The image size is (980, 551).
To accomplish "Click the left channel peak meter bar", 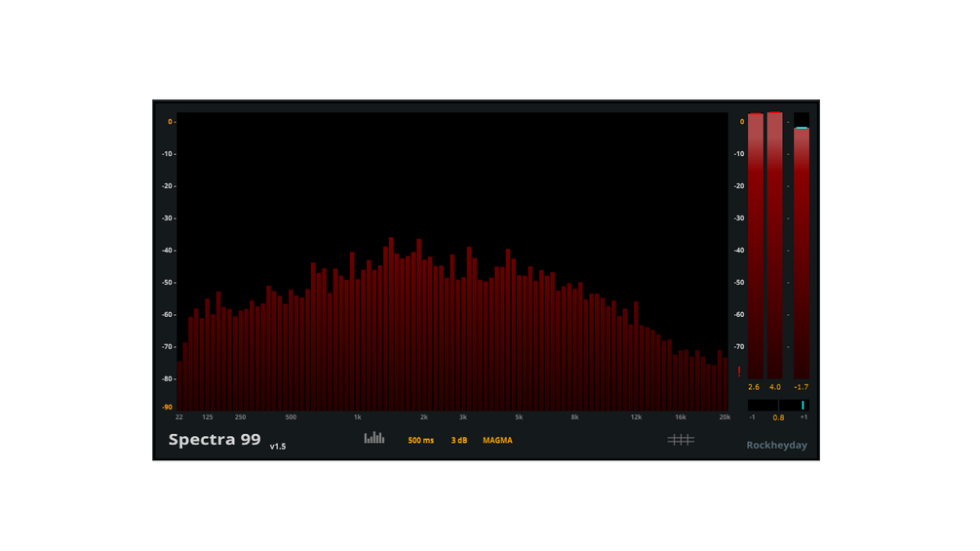I will [755, 246].
